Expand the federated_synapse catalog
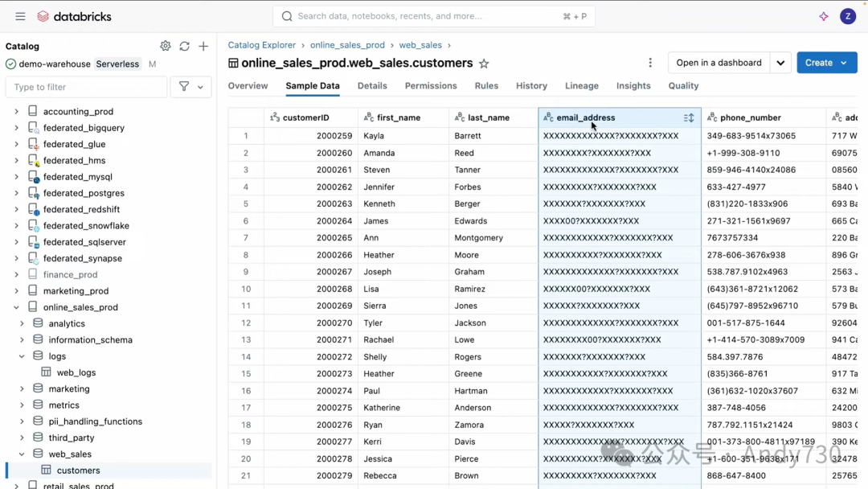868x489 pixels. pyautogui.click(x=17, y=259)
